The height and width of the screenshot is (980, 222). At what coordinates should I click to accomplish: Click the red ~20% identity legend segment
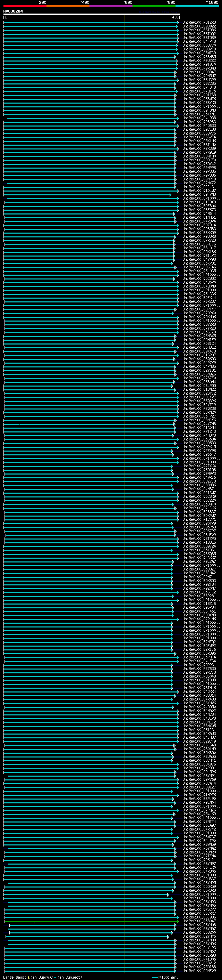[x=25, y=6]
